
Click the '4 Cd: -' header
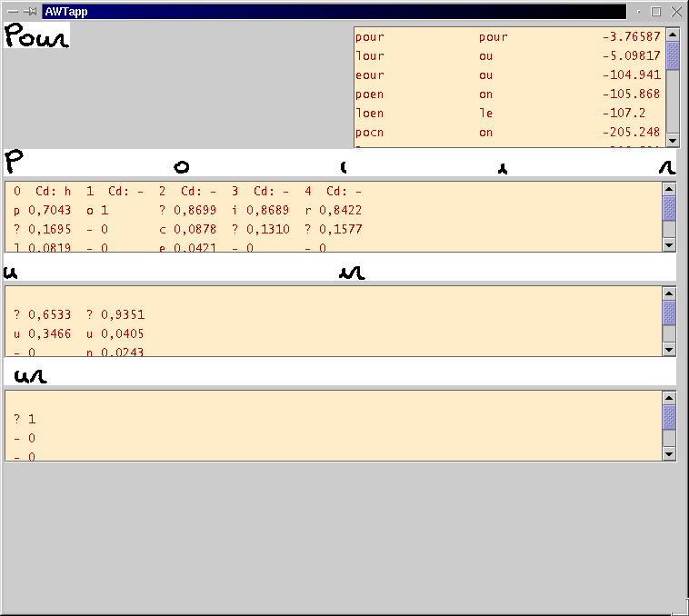(333, 191)
